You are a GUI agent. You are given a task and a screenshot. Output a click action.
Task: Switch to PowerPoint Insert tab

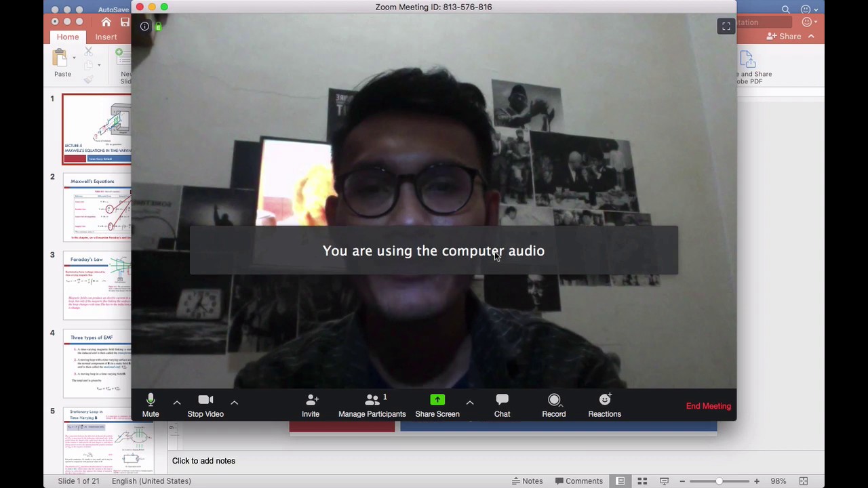click(106, 37)
